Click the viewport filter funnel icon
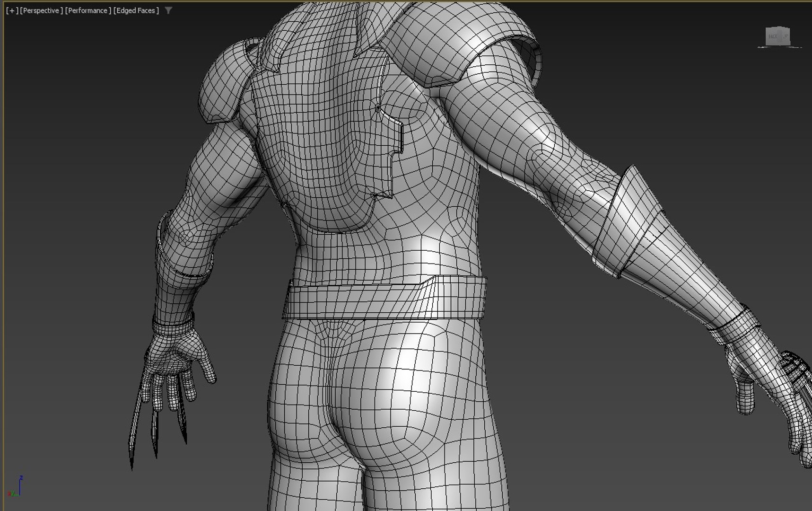The width and height of the screenshot is (812, 511). (168, 10)
